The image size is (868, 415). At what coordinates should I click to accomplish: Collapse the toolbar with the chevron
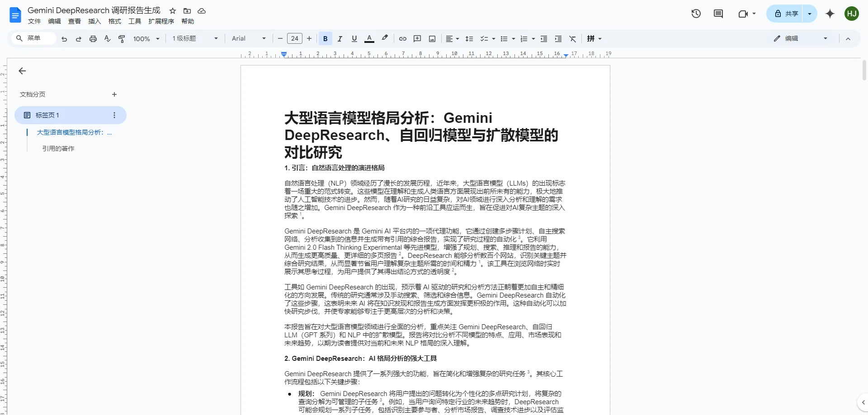point(848,39)
